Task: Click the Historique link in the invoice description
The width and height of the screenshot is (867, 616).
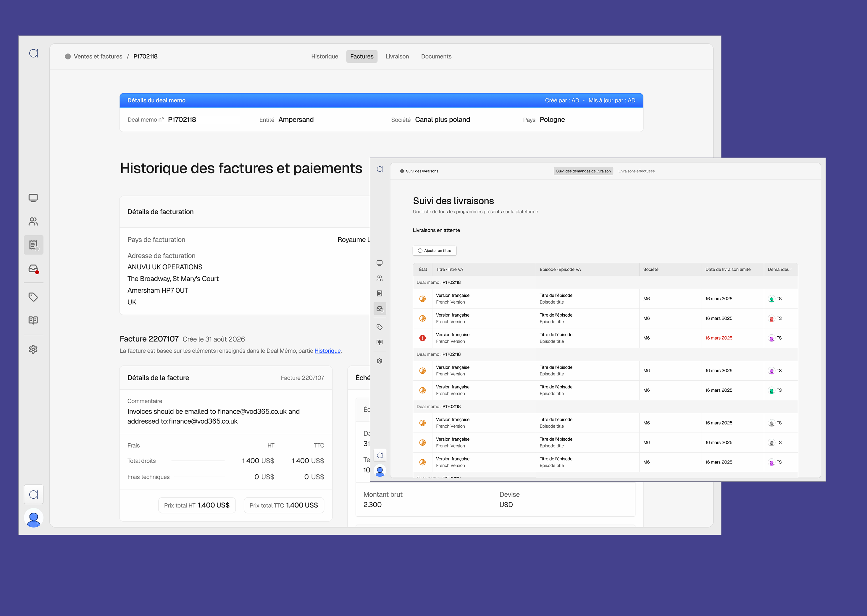Action: pos(327,351)
